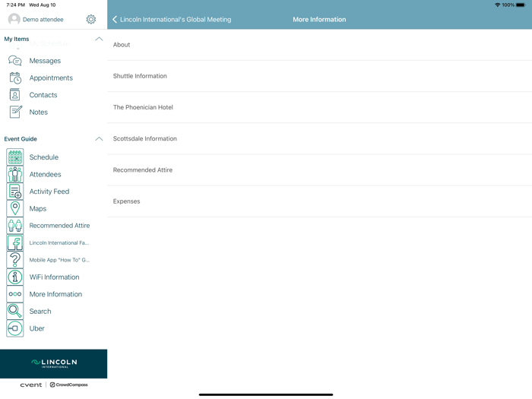The width and height of the screenshot is (532, 399).
Task: Select Maps label in sidebar
Action: click(x=38, y=209)
